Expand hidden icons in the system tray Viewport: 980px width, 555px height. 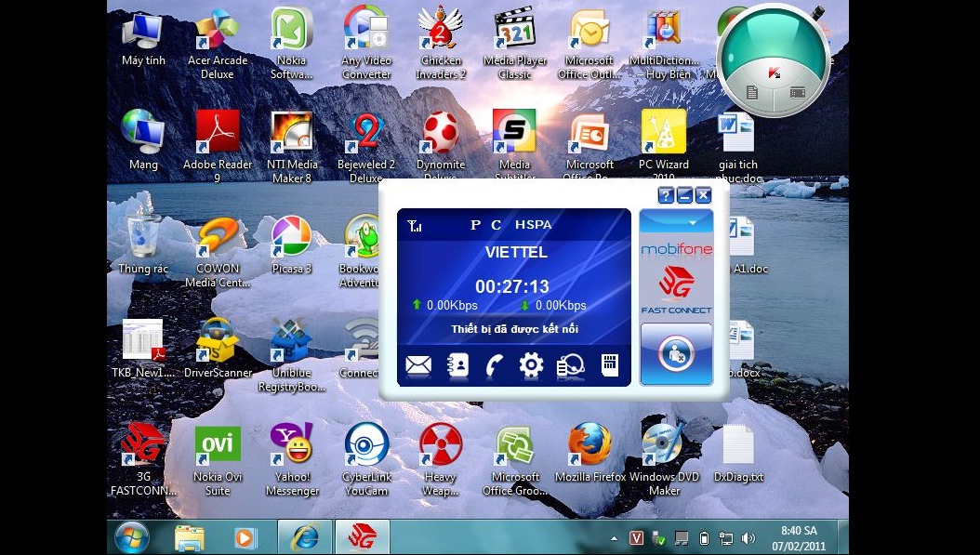tap(613, 537)
